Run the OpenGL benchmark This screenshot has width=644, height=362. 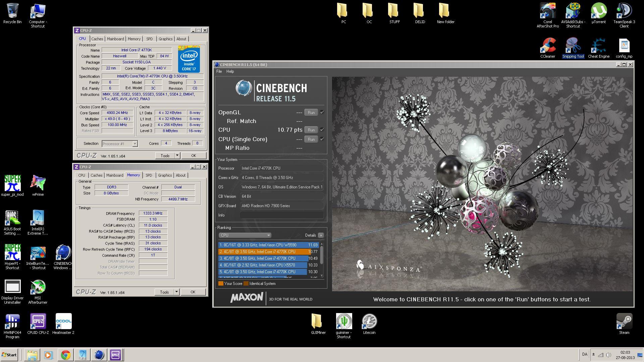(311, 113)
